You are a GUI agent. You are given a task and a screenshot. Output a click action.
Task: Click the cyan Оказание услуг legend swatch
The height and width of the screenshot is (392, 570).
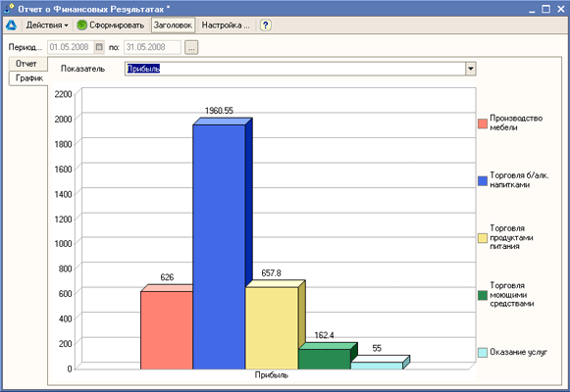pos(483,353)
